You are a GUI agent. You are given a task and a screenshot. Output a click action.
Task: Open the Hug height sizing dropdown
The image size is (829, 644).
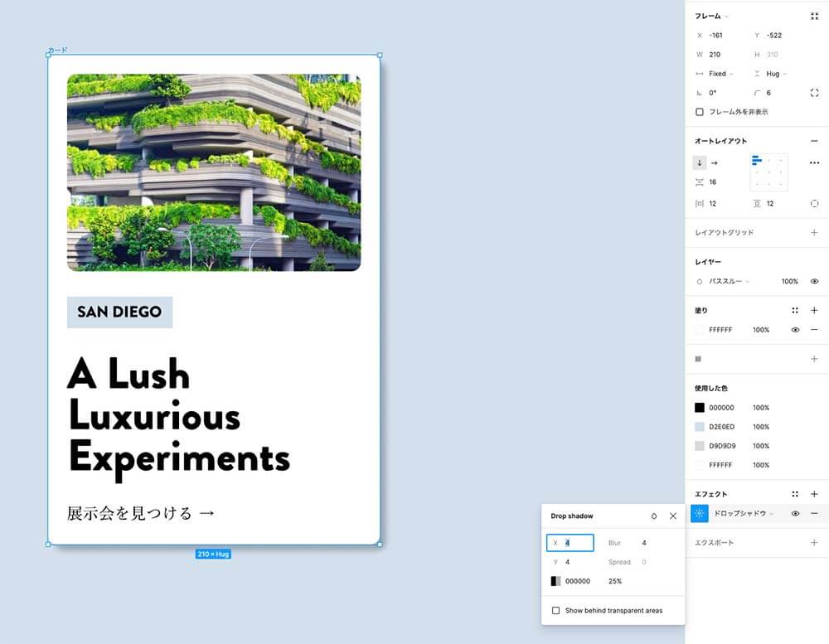[777, 74]
